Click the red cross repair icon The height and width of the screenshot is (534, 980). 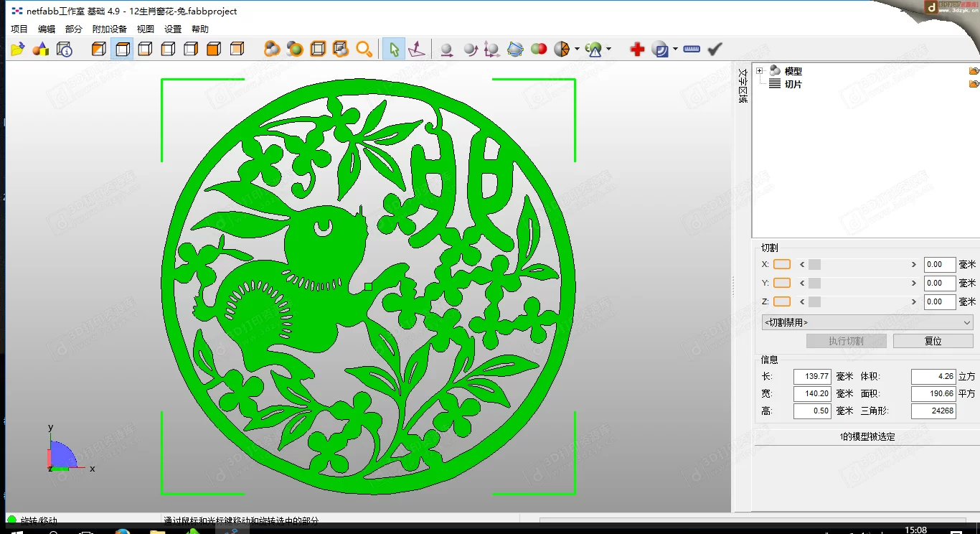[x=637, y=49]
